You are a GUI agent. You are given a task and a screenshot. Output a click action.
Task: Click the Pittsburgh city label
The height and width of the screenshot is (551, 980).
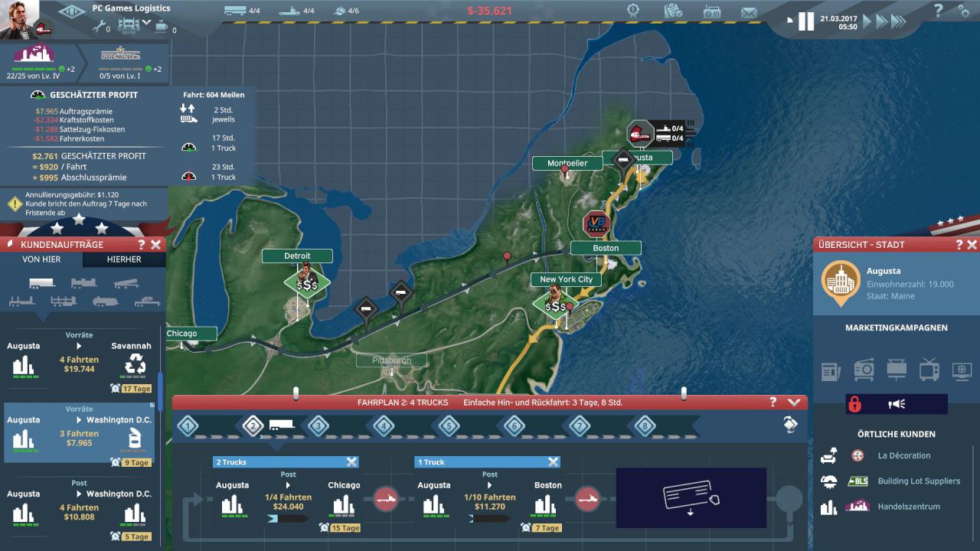point(392,360)
